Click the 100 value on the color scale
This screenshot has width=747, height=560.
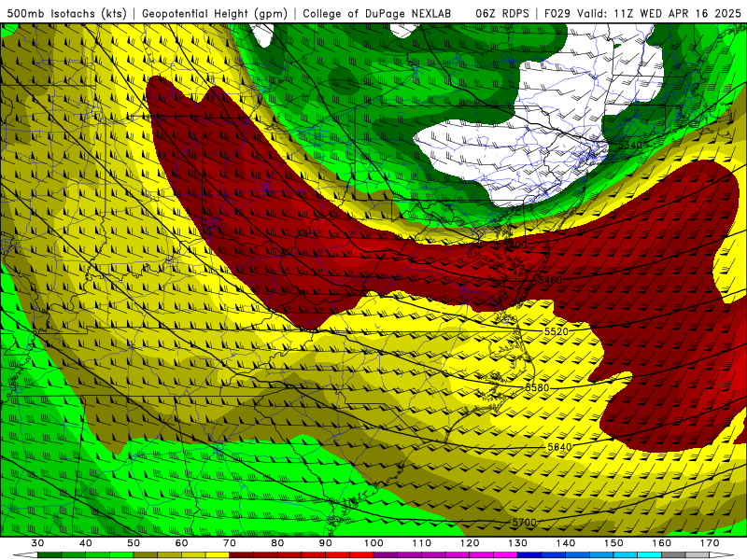(374, 543)
